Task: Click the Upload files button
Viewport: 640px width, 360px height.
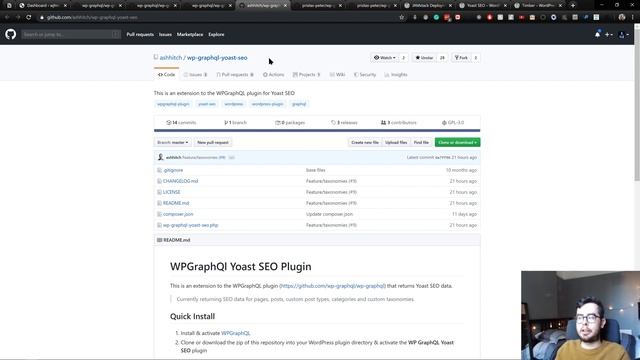Action: 396,142
